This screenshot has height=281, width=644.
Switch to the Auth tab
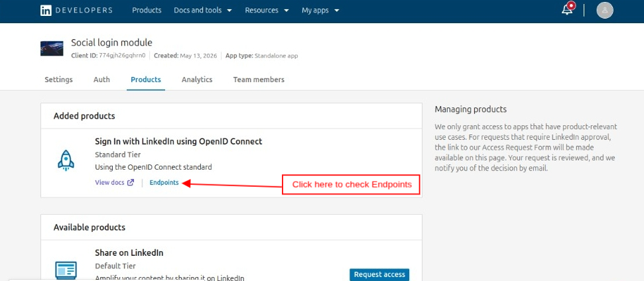click(x=101, y=80)
